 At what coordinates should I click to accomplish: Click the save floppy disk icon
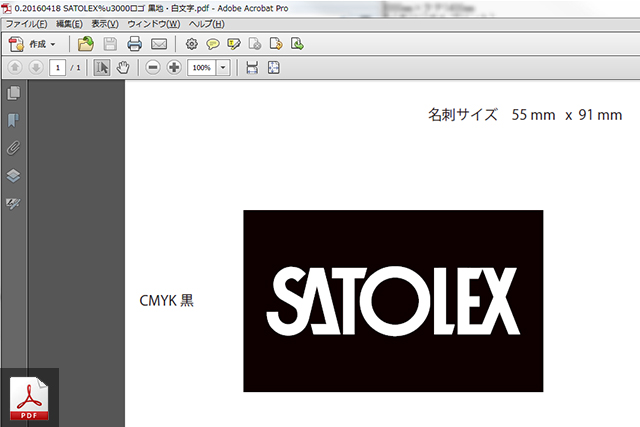(x=110, y=44)
